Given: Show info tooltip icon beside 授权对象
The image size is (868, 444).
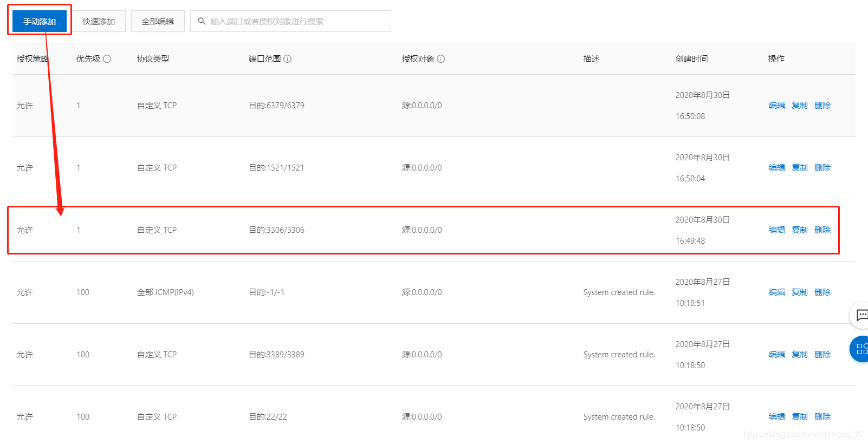Looking at the screenshot, I should pos(441,58).
